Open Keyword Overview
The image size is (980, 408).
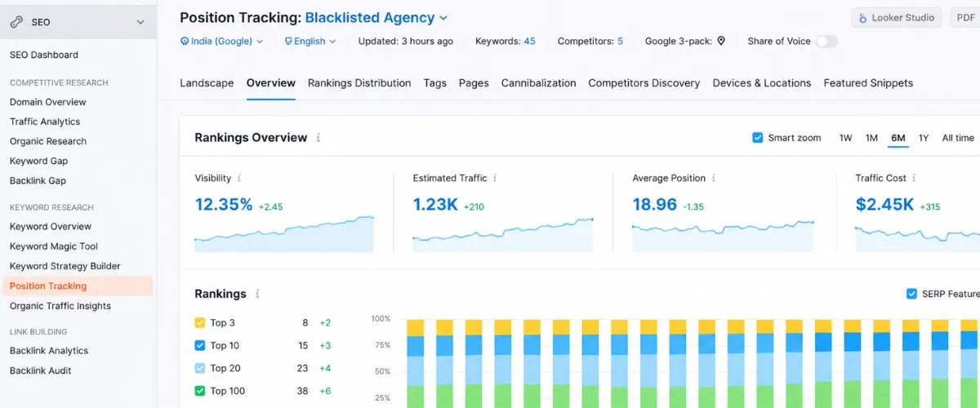pos(51,227)
